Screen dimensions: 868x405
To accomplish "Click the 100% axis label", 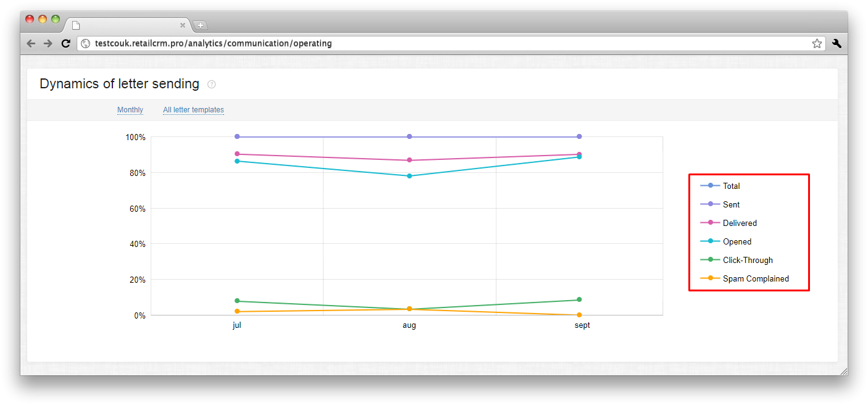I will pyautogui.click(x=135, y=137).
